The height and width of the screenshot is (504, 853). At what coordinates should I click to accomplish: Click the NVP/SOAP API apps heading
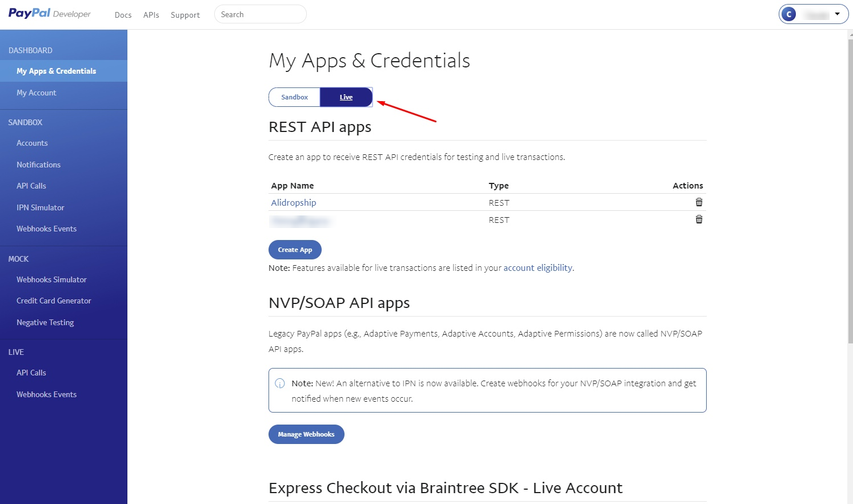click(x=339, y=303)
